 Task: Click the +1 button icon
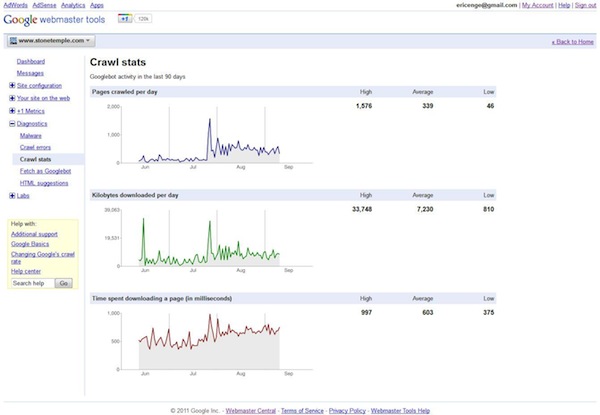point(125,18)
